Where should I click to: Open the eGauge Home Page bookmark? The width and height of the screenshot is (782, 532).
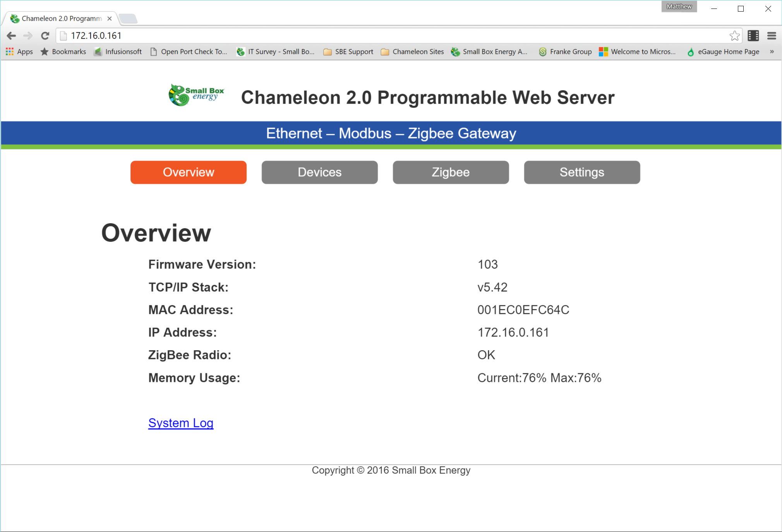click(x=723, y=51)
